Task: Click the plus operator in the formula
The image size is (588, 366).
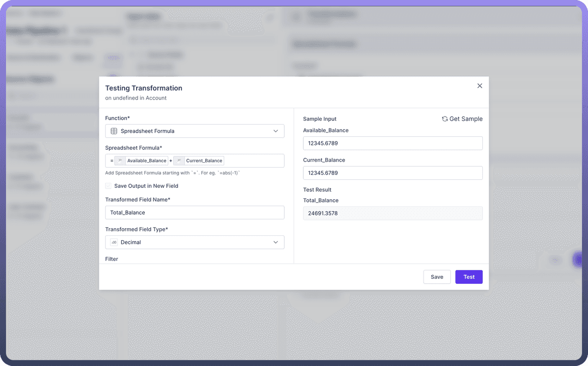Action: click(170, 161)
